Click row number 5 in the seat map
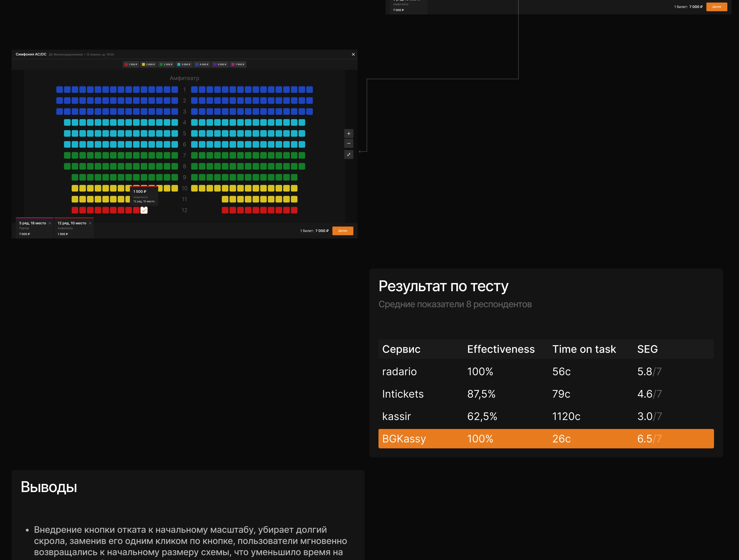The image size is (739, 560). click(x=184, y=134)
